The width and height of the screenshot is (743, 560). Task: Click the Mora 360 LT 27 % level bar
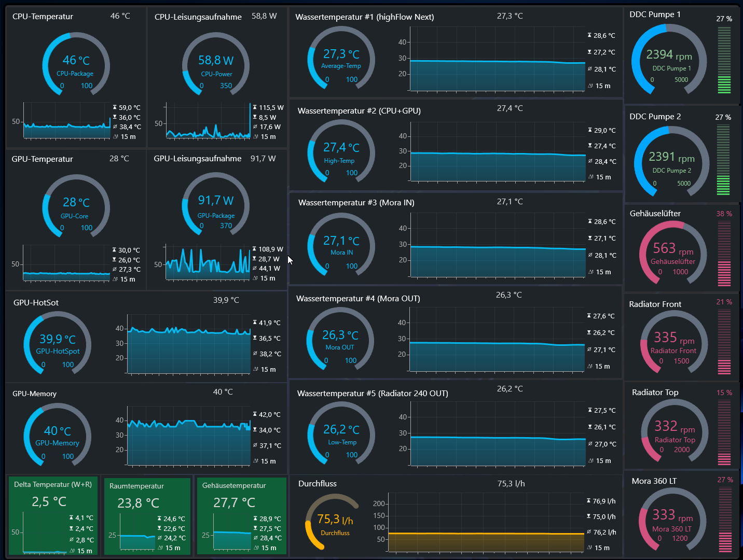725,521
